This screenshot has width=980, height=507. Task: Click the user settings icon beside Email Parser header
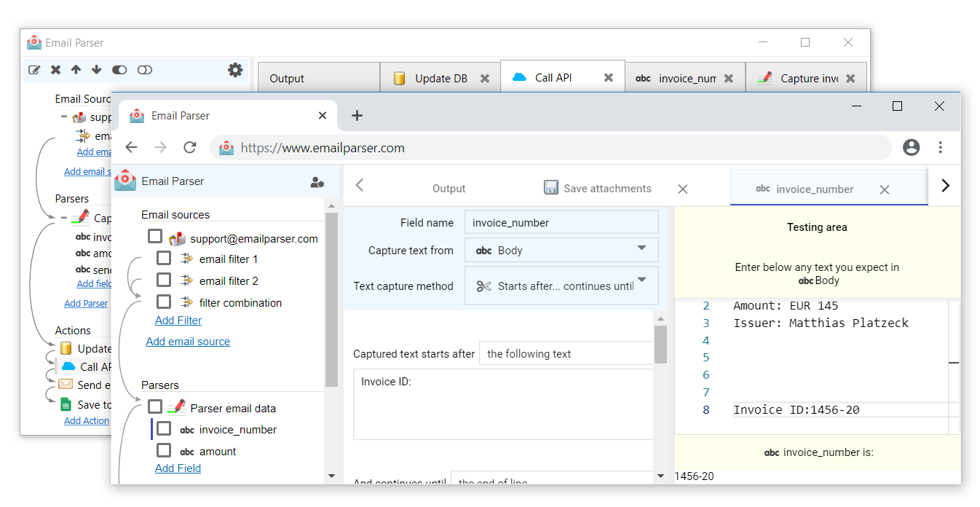pyautogui.click(x=317, y=182)
